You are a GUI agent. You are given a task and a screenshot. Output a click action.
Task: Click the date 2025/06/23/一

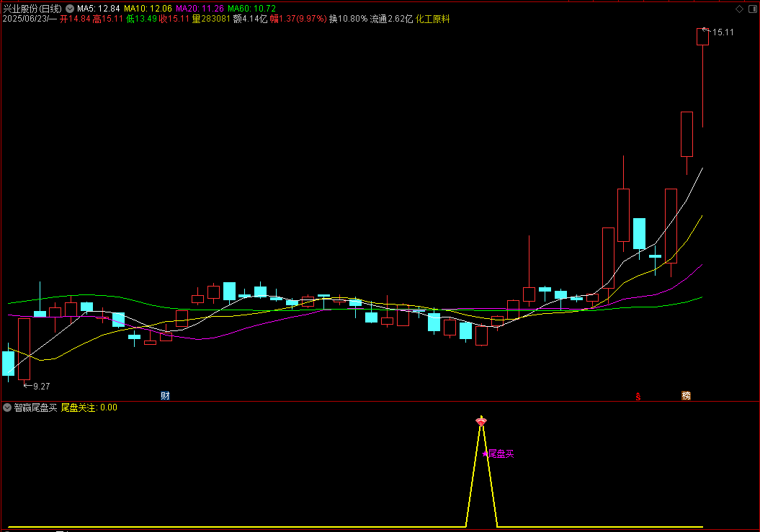(x=30, y=19)
